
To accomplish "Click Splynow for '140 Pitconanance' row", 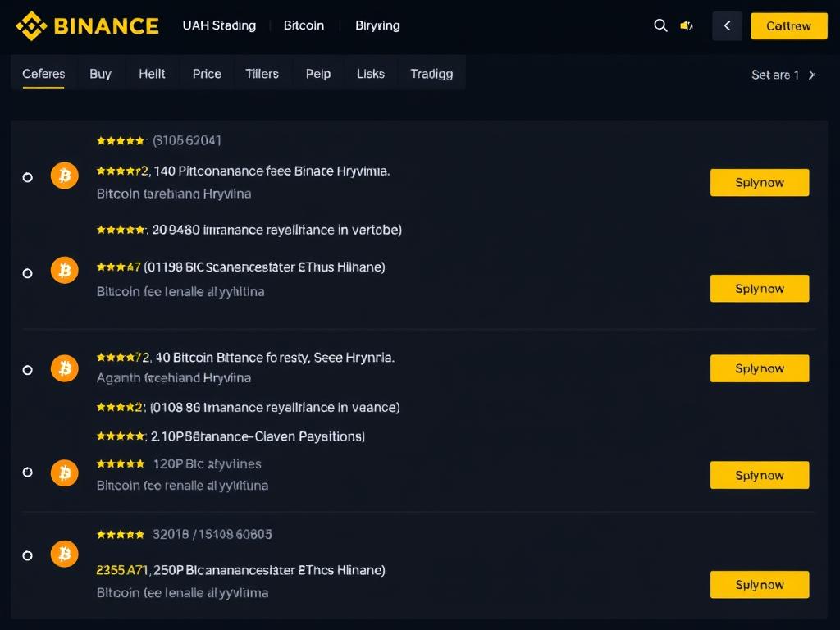I will click(759, 183).
